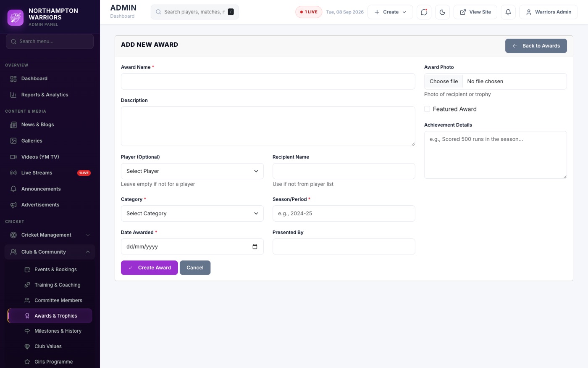Focus the Award Name input field

268,82
